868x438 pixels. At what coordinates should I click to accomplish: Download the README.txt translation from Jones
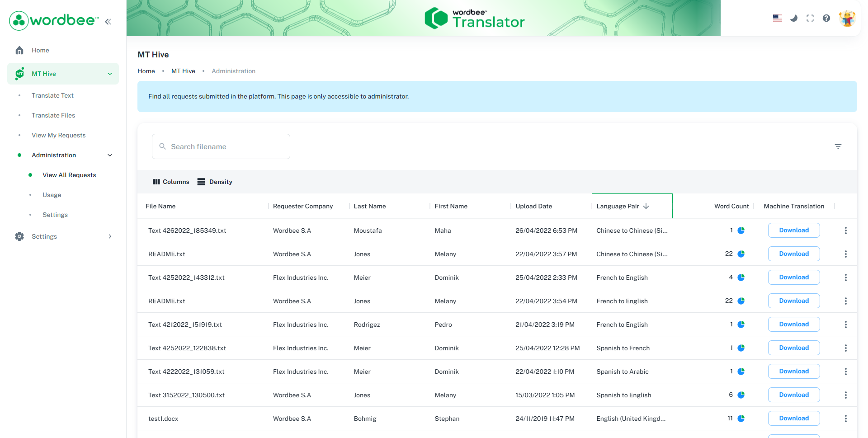(x=794, y=254)
